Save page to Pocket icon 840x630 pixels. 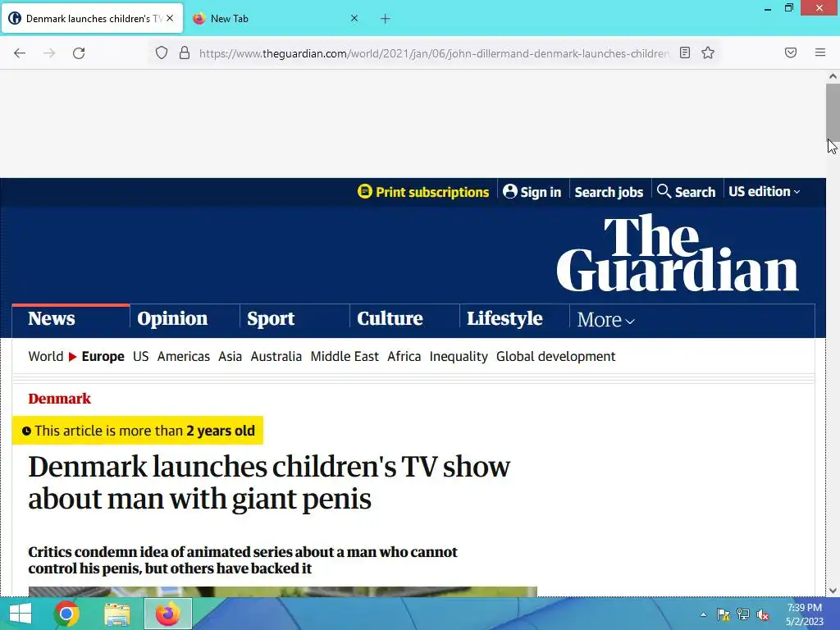tap(791, 52)
